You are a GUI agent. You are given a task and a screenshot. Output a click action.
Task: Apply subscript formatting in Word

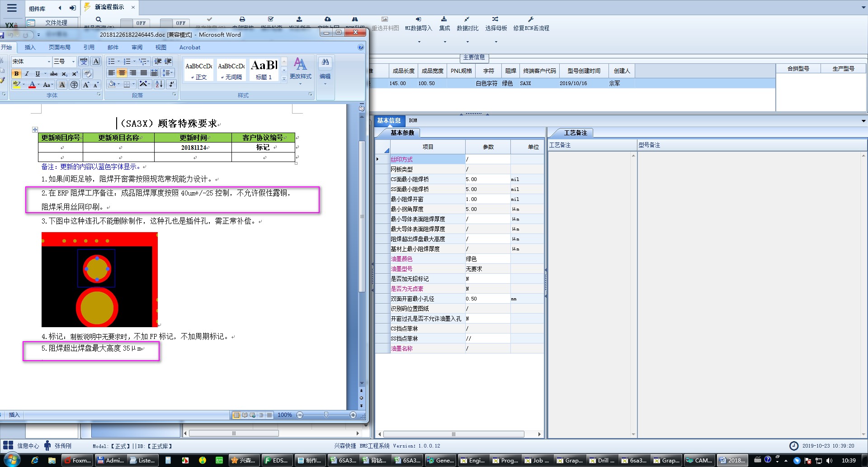click(65, 74)
